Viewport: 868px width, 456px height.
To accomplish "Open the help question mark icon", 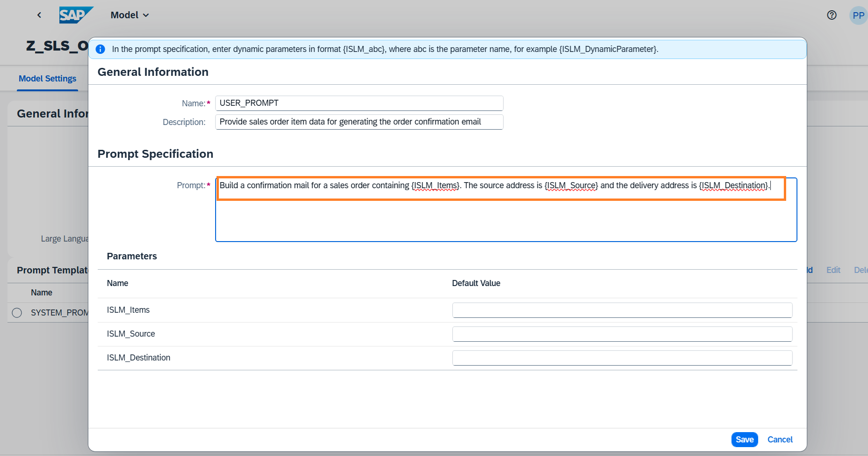I will click(x=832, y=15).
